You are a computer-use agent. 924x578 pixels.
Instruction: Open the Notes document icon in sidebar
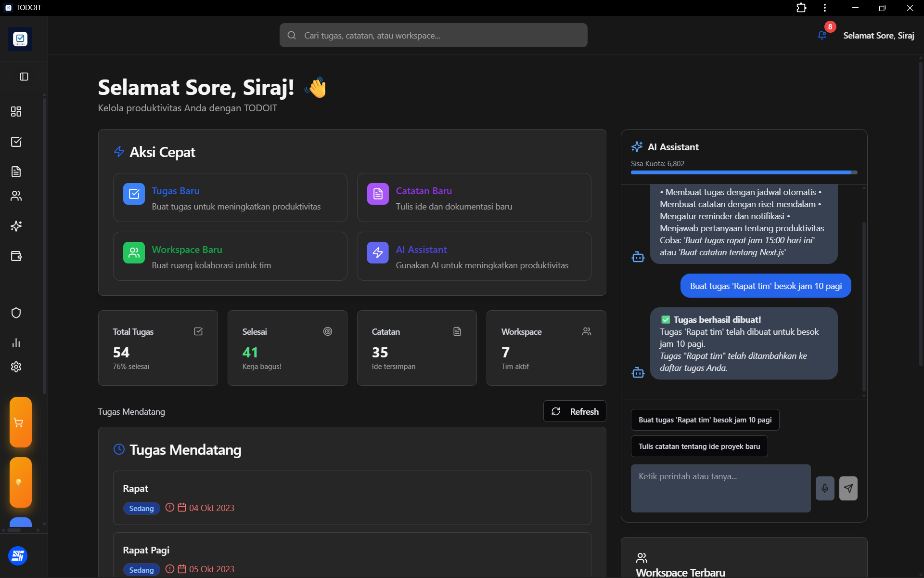(x=16, y=171)
